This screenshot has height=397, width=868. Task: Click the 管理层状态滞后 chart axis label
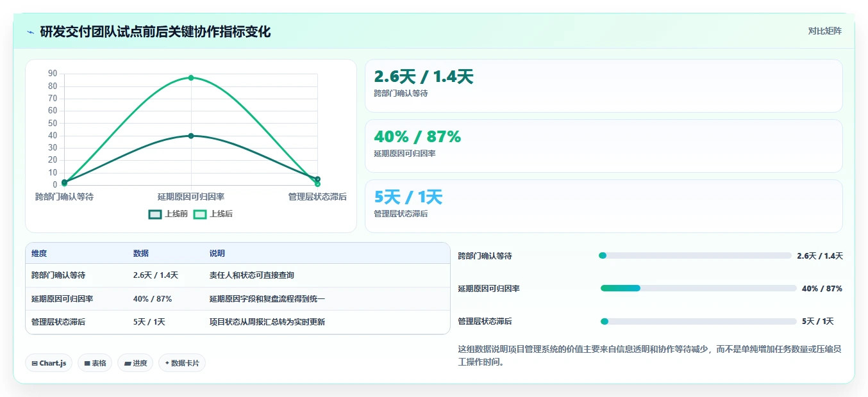pos(317,197)
